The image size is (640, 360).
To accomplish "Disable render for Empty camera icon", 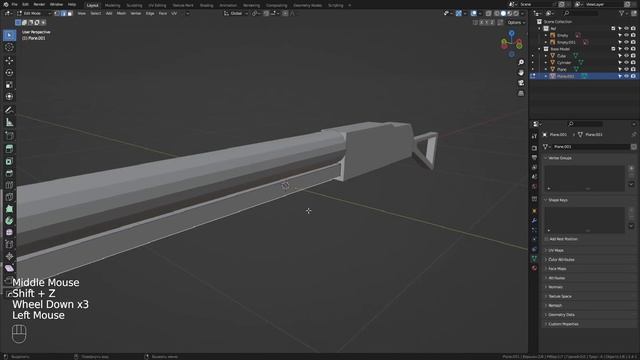I will [633, 36].
